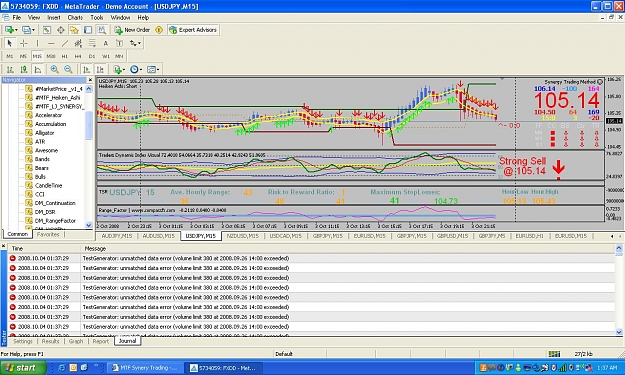Toggle the chart Auto Scroll button
The height and width of the screenshot is (375, 625).
(x=86, y=69)
